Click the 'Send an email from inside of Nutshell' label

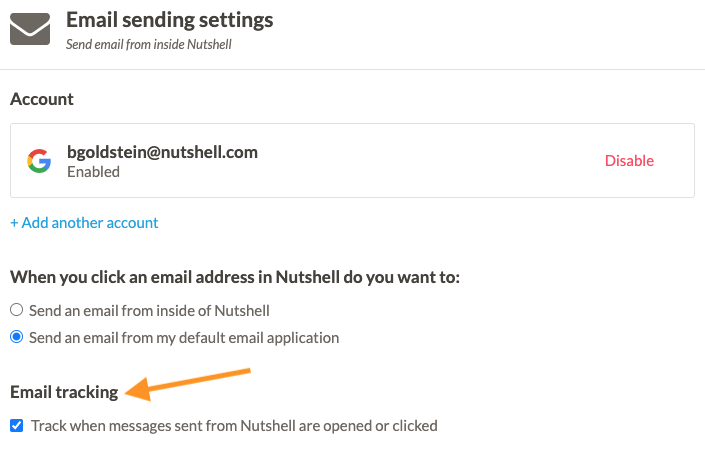point(149,311)
